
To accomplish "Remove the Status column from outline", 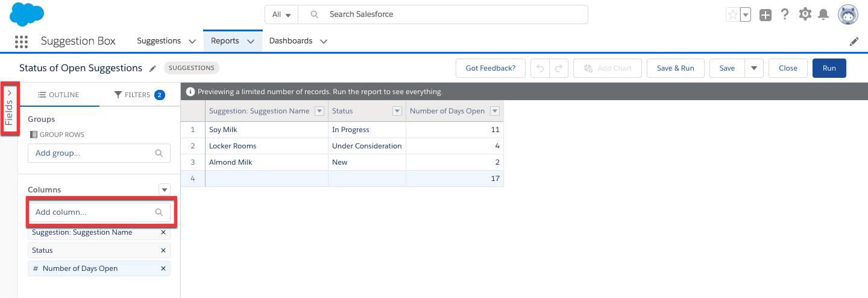I will [x=163, y=250].
